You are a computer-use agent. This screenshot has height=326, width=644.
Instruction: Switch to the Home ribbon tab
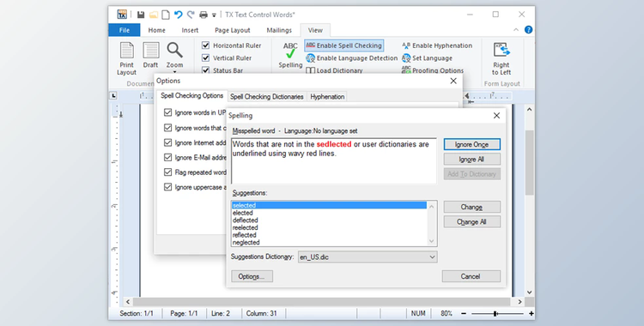(156, 30)
